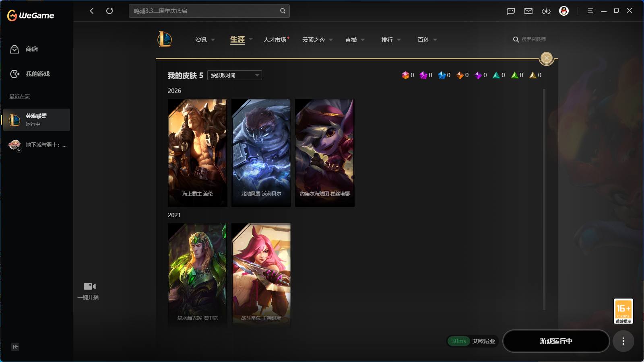Screen dimensions: 644x362
Task: Close the skins panel with gold X
Action: [546, 58]
